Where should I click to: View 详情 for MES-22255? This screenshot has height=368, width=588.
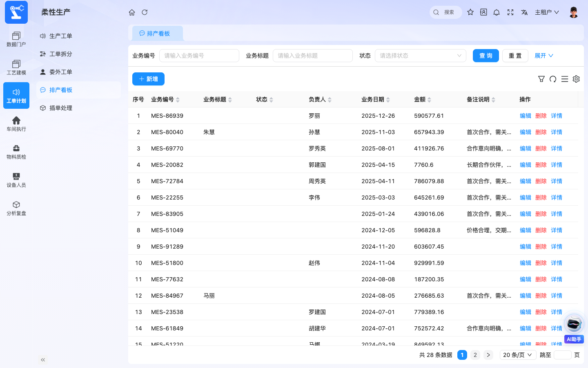(x=557, y=197)
